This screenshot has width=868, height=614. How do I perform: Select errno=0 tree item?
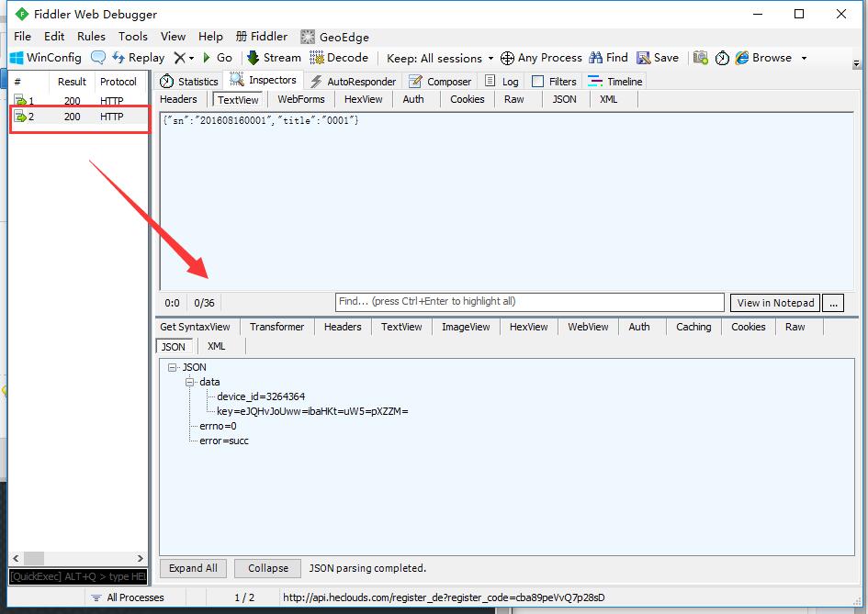coord(218,426)
